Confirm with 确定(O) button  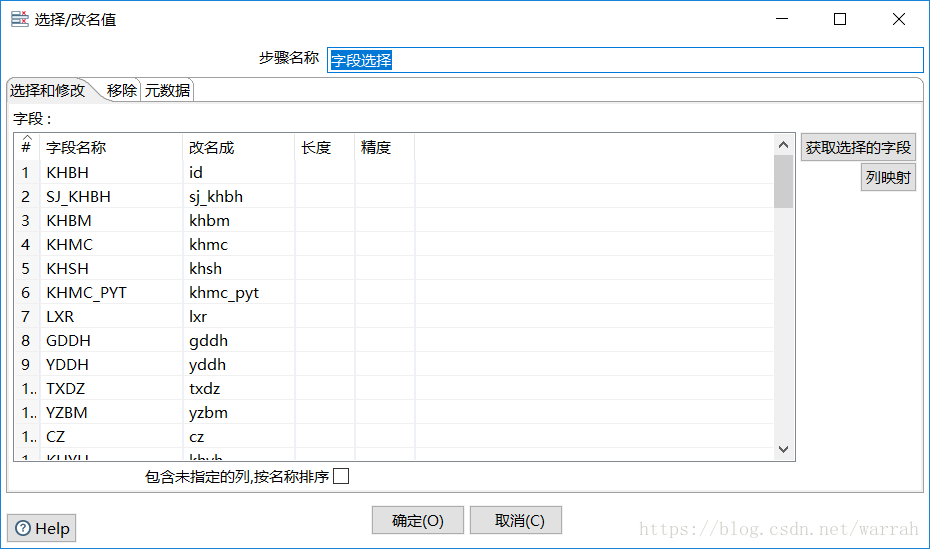pyautogui.click(x=418, y=521)
